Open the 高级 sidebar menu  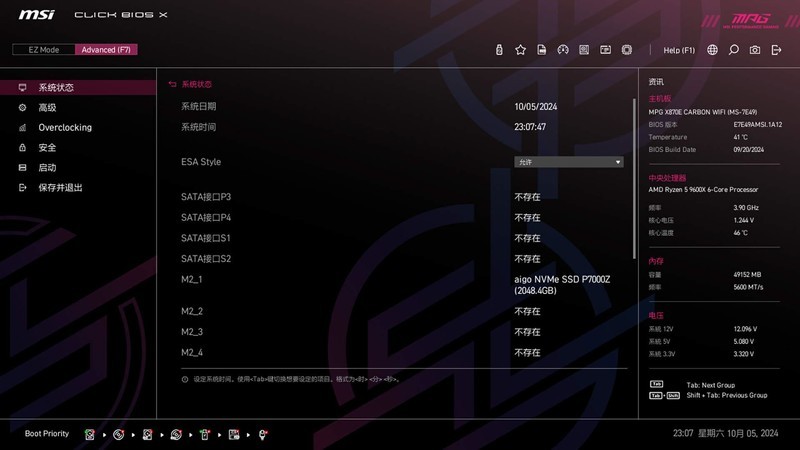(x=78, y=107)
